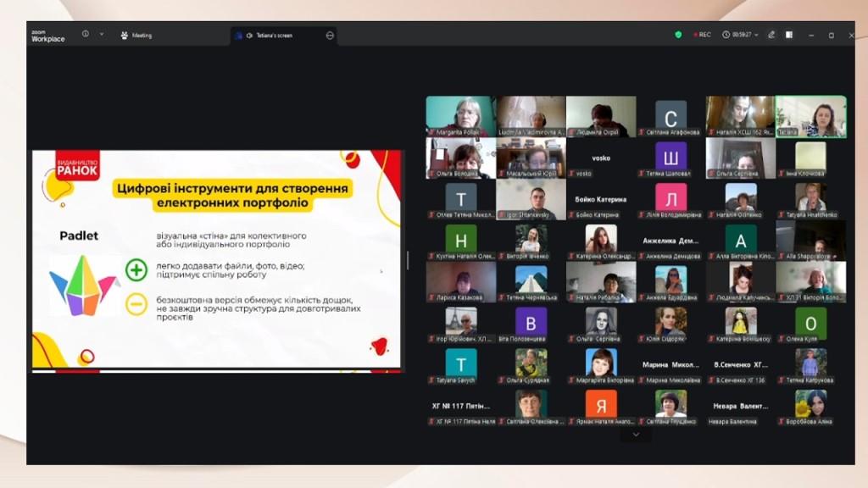Viewport: 868px width, 488px height.
Task: Click the meeting timer clock icon
Action: 726,35
